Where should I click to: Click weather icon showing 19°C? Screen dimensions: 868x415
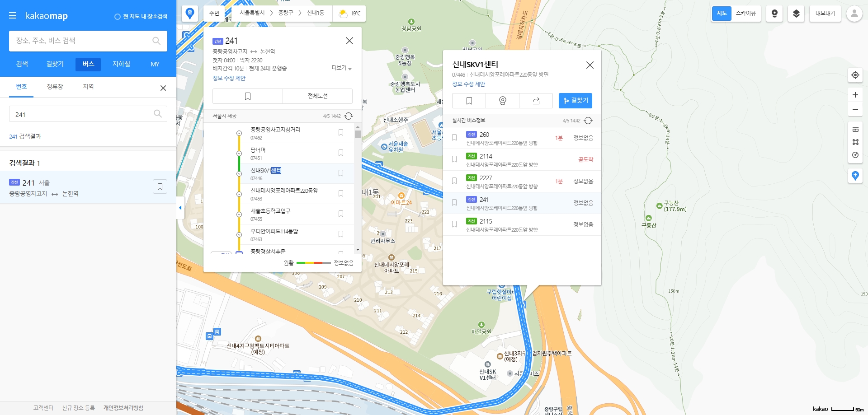click(x=343, y=14)
